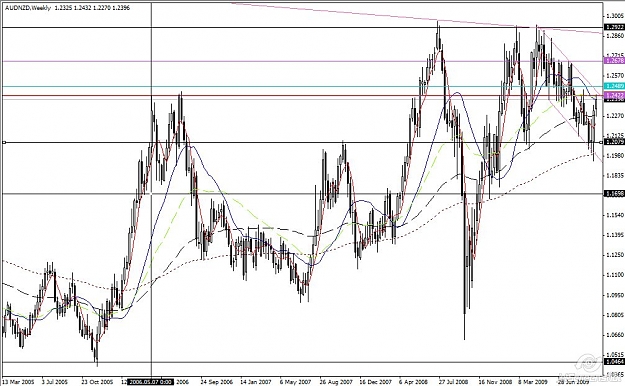Click the 1.0950 price axis label

(615, 295)
